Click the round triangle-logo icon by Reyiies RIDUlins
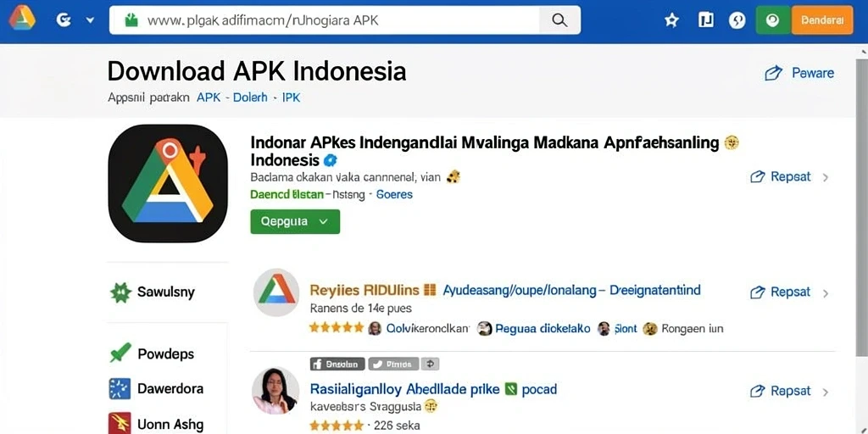The width and height of the screenshot is (868, 434). click(276, 292)
